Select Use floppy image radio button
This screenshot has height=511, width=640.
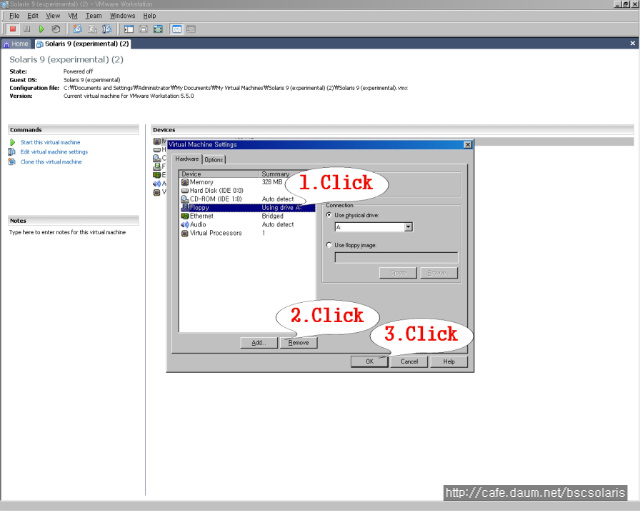tap(329, 245)
